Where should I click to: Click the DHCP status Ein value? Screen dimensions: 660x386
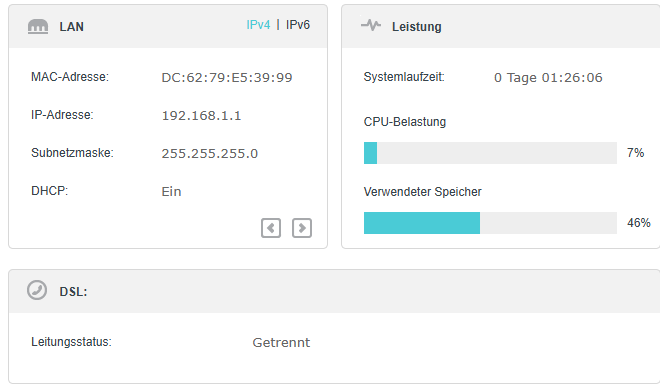[171, 192]
